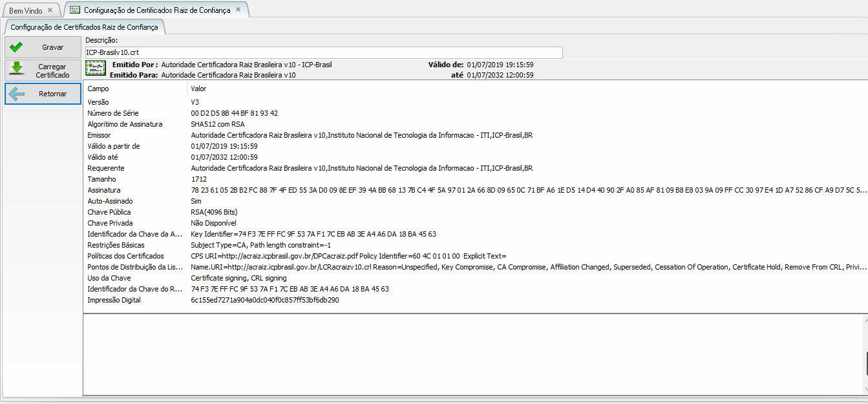Click into the Descrição text field
Image resolution: width=868 pixels, height=404 pixels.
323,52
